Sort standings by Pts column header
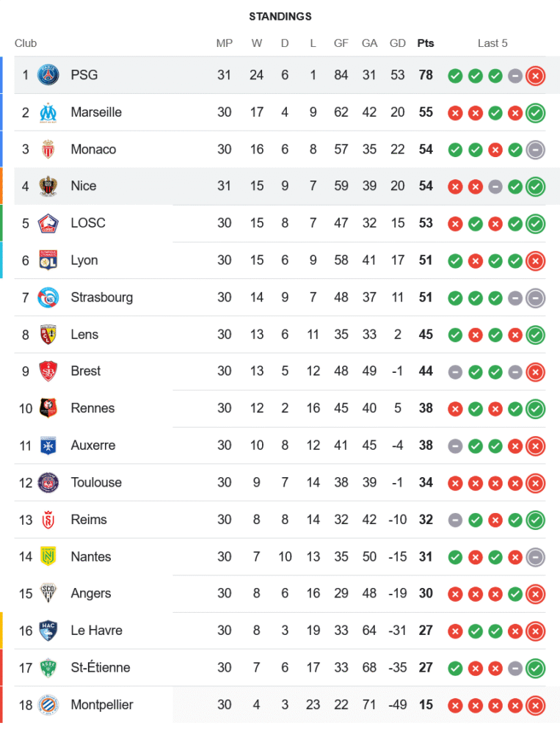Viewport: 560px width, 734px height. tap(426, 43)
